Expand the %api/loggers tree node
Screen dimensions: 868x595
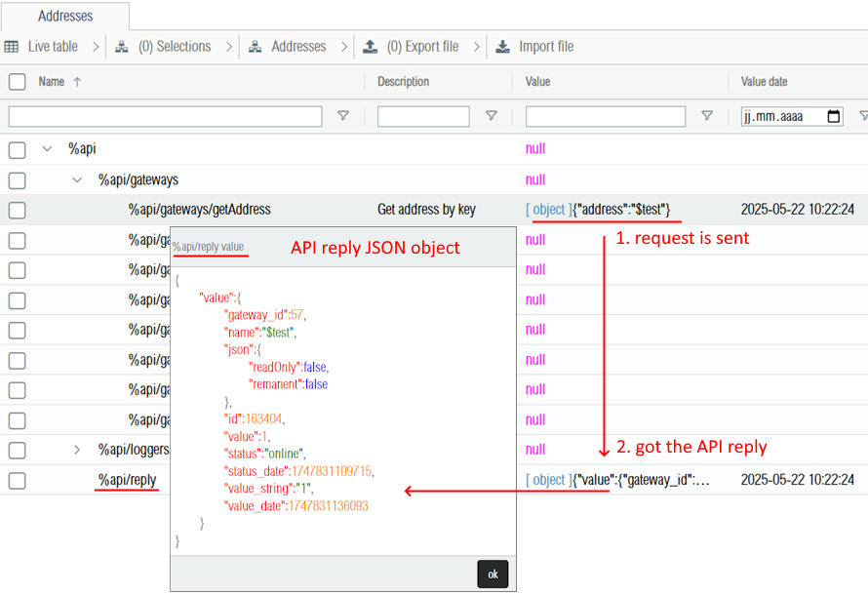click(x=78, y=450)
